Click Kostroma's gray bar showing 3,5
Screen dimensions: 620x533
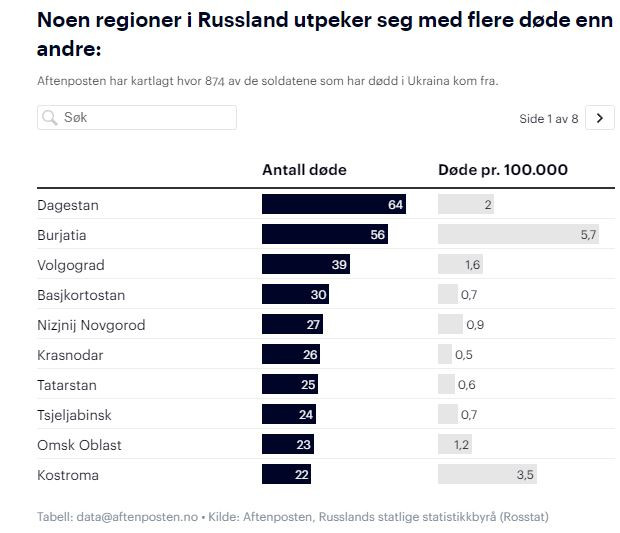click(x=487, y=475)
